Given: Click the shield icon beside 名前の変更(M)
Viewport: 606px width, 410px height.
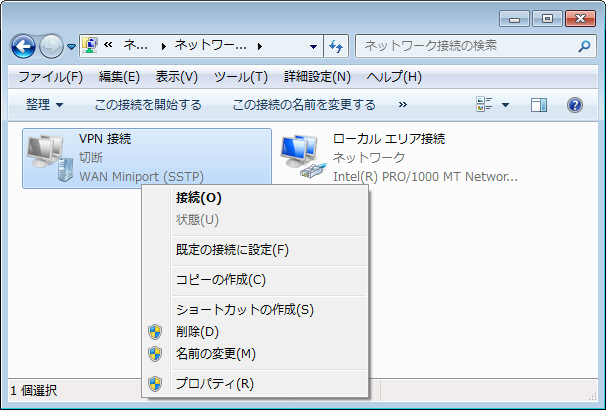Looking at the screenshot, I should click(155, 354).
